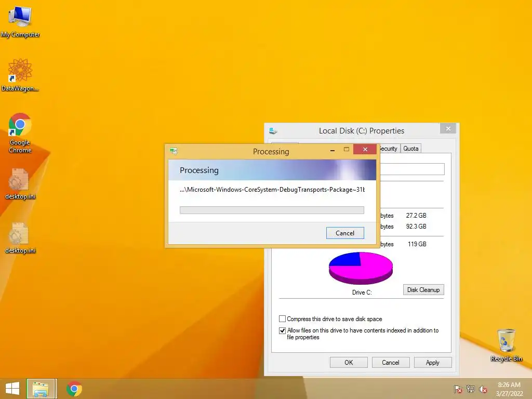Uncheck Allow files to have contents indexed
The height and width of the screenshot is (399, 532).
tap(282, 330)
